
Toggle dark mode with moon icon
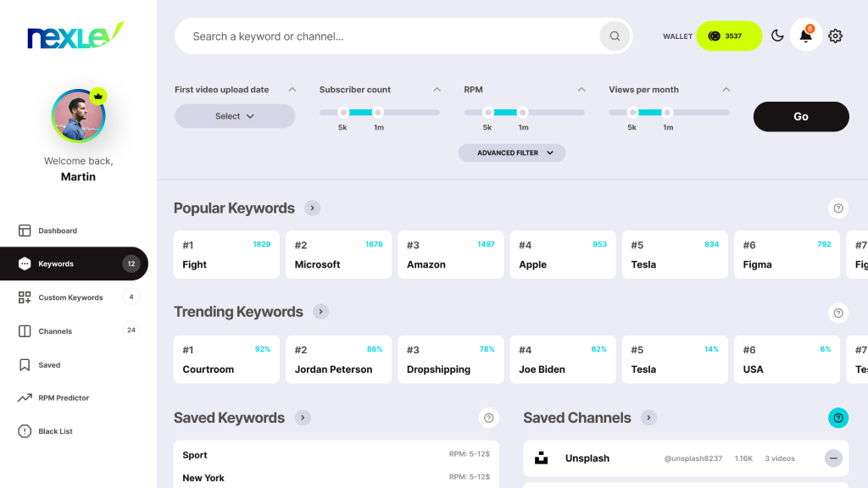pyautogui.click(x=777, y=36)
